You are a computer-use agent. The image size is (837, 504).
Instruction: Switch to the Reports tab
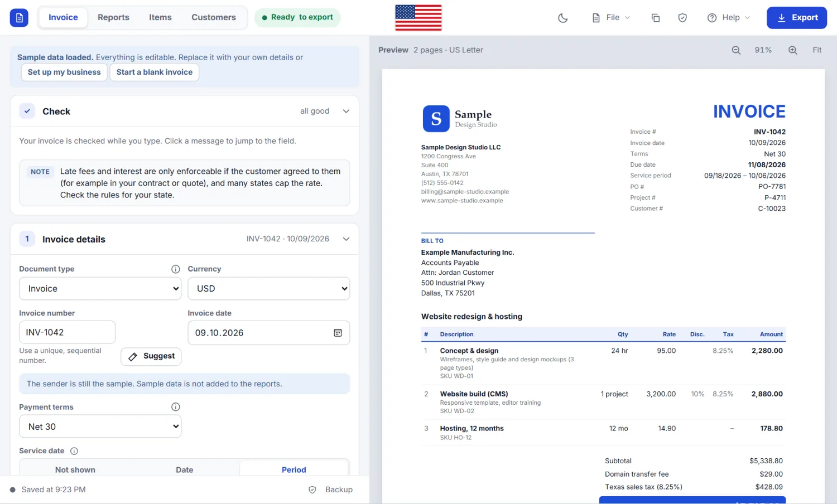(113, 18)
